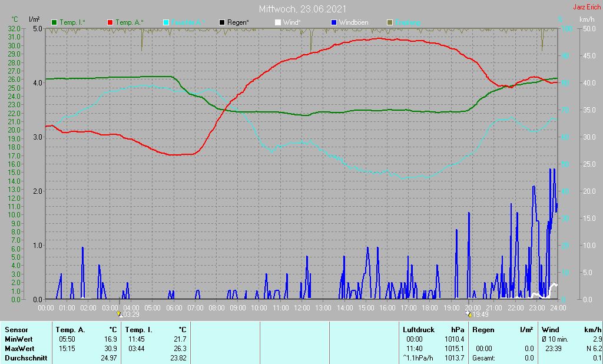Click the Temp. I. minimum value '21.7'

pos(180,339)
